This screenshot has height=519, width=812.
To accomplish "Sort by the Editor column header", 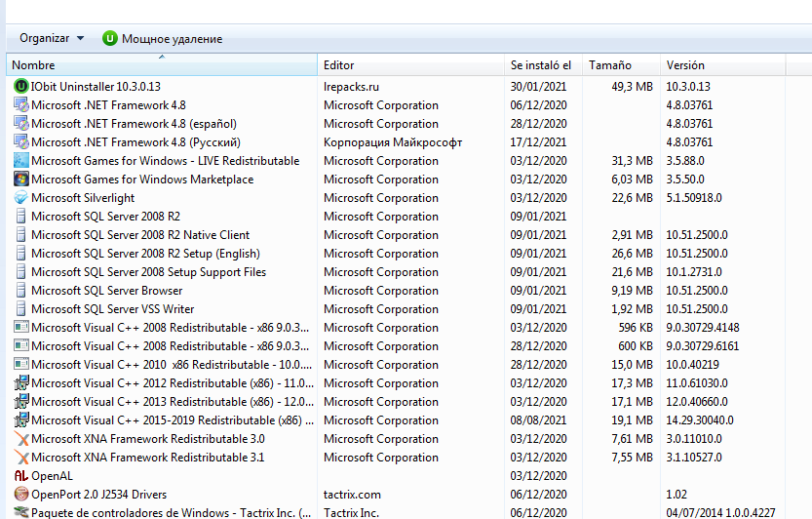I will coord(410,64).
